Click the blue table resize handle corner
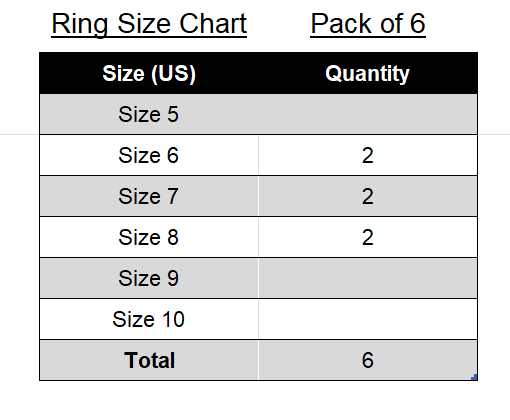 coord(474,377)
